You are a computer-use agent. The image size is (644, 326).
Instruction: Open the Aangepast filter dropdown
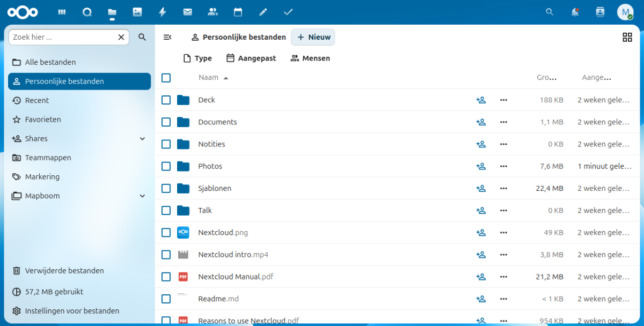(251, 58)
